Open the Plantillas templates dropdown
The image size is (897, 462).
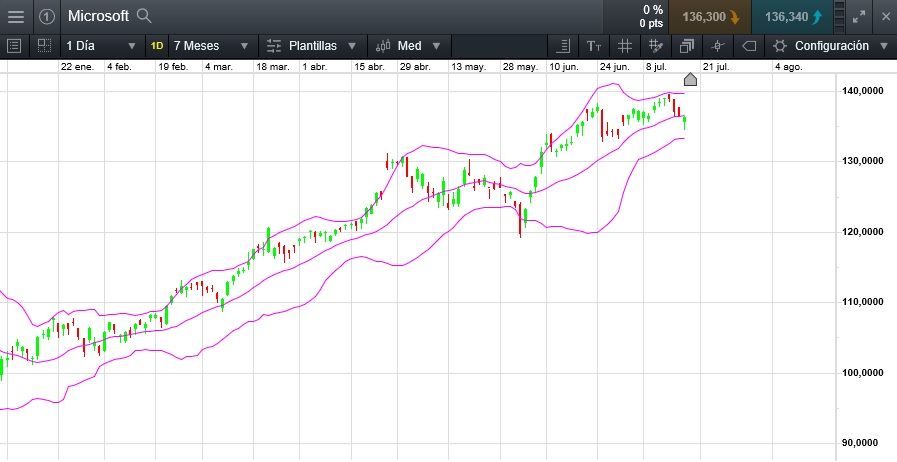coord(312,46)
